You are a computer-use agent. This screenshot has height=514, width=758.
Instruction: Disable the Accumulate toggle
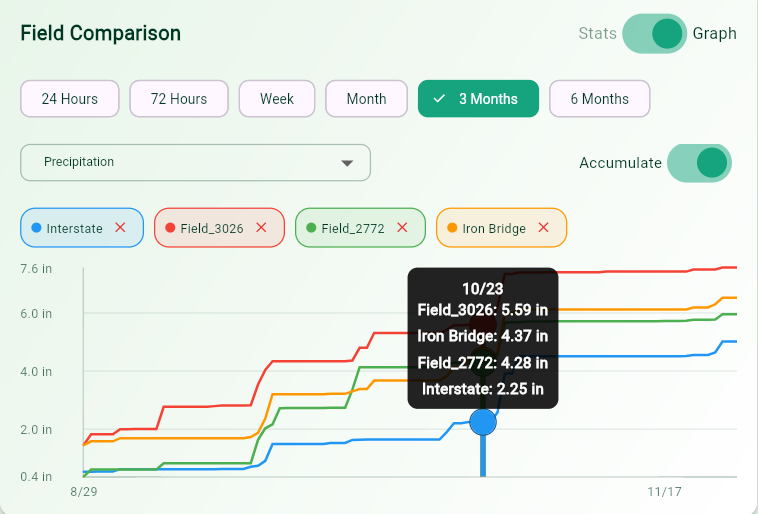click(x=699, y=163)
